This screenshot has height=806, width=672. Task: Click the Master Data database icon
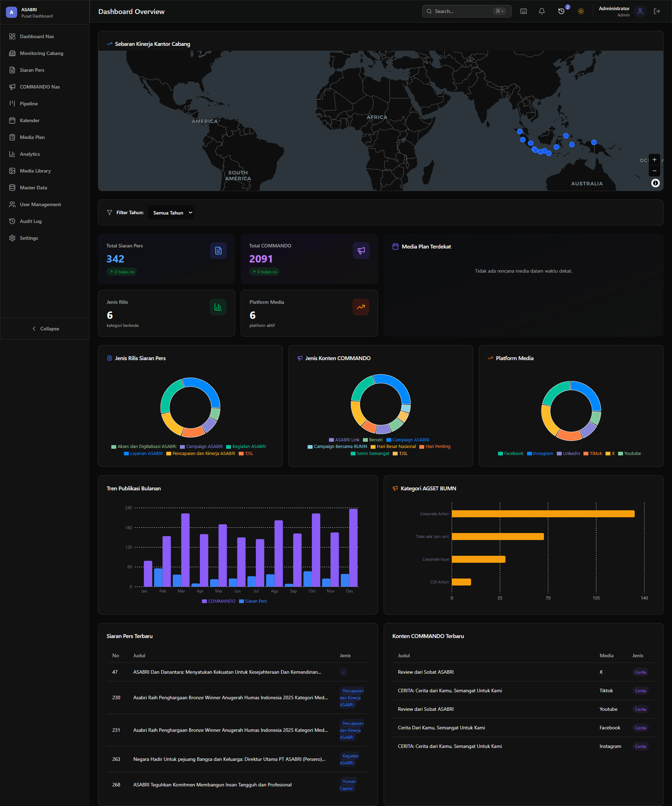pyautogui.click(x=12, y=188)
